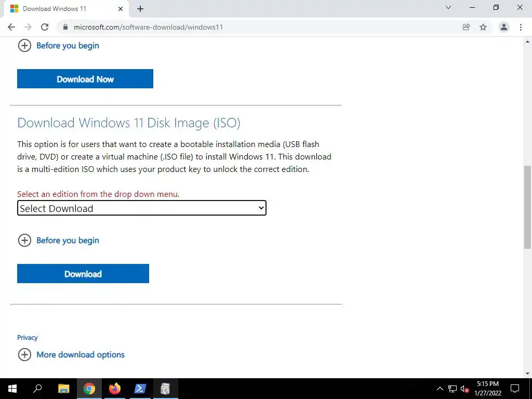
Task: Open File Explorer from the taskbar
Action: click(x=64, y=389)
